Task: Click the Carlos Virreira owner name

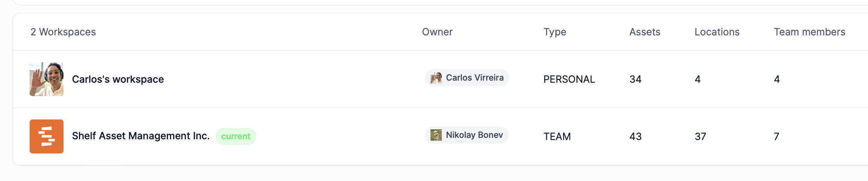Action: (475, 78)
